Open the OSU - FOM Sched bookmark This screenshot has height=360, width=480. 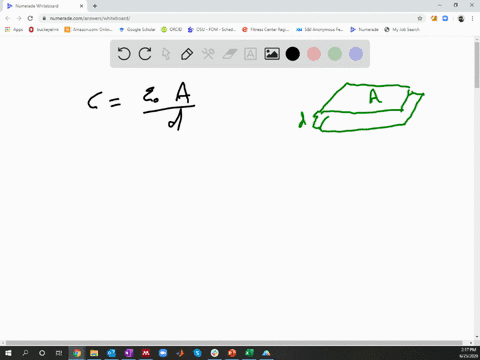(x=212, y=30)
